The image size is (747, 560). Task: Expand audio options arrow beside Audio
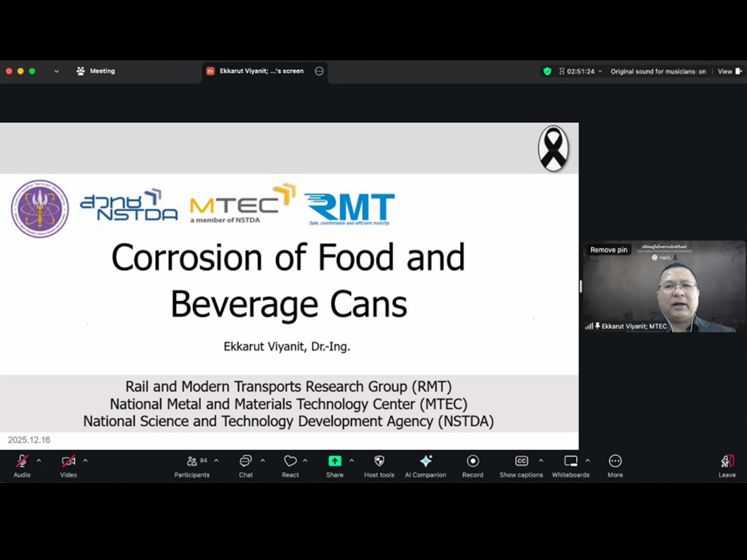39,461
